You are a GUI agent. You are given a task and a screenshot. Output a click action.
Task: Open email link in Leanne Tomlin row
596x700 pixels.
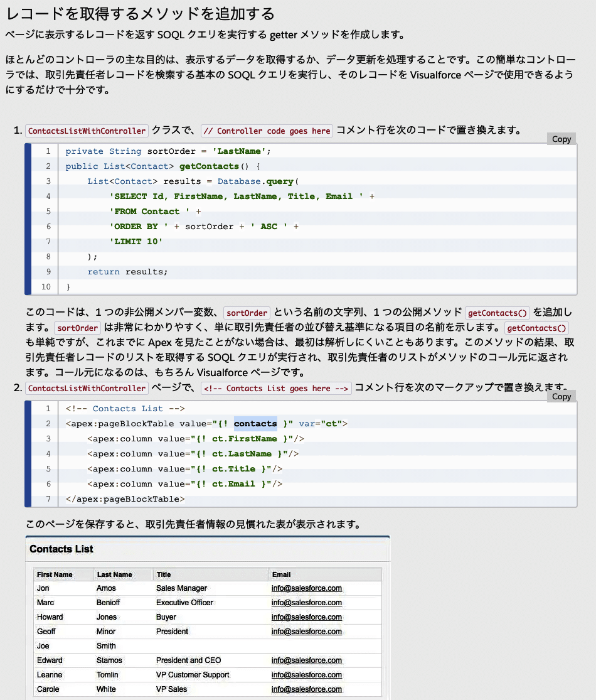[307, 674]
